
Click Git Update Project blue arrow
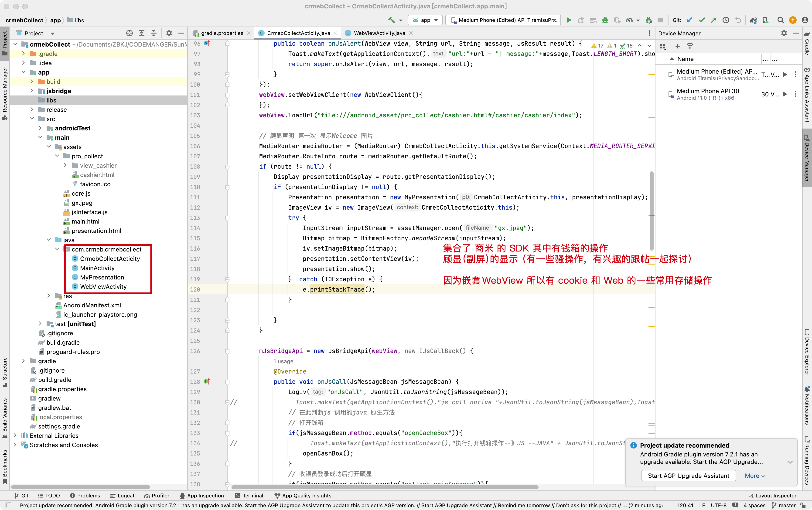(x=689, y=20)
